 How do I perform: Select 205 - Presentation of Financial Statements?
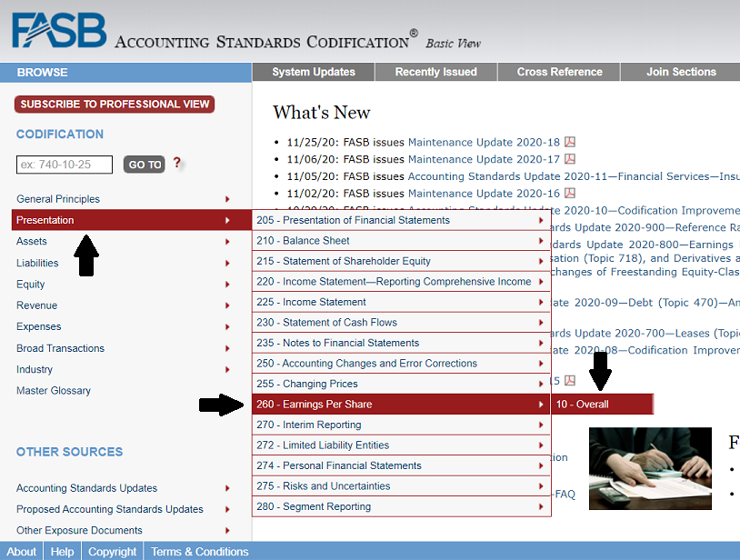click(401, 220)
